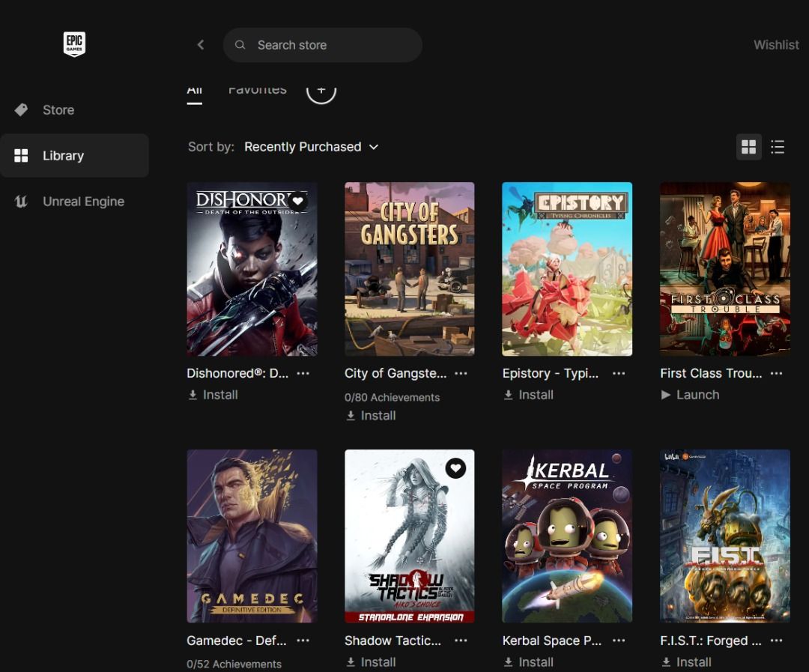Screen dimensions: 809x672
Task: Click the Epic Games logo
Action: tap(74, 44)
